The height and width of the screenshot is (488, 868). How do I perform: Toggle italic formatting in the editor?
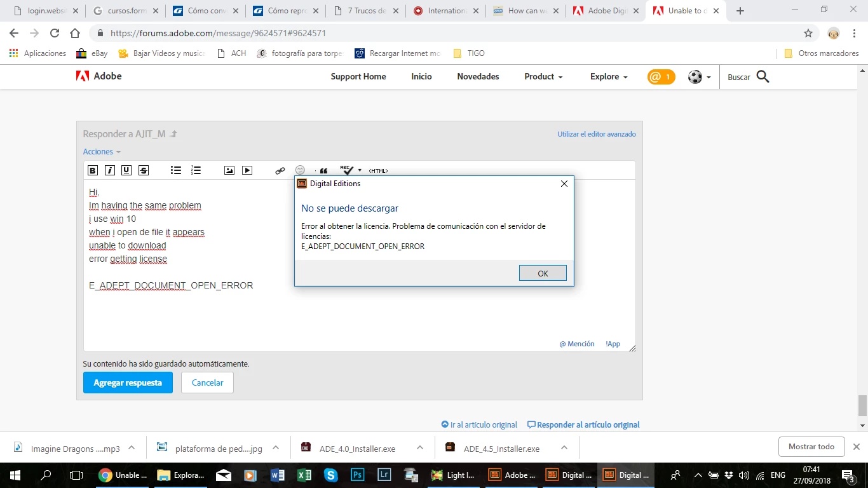point(110,170)
